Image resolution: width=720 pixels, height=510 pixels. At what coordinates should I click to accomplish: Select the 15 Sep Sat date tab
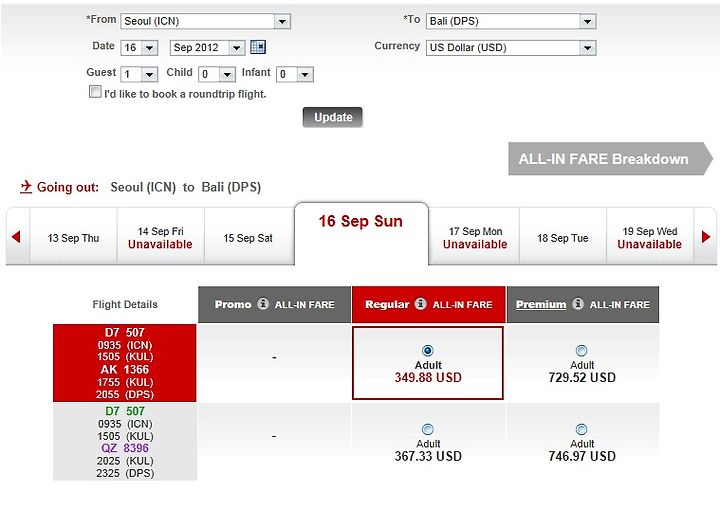tap(248, 238)
